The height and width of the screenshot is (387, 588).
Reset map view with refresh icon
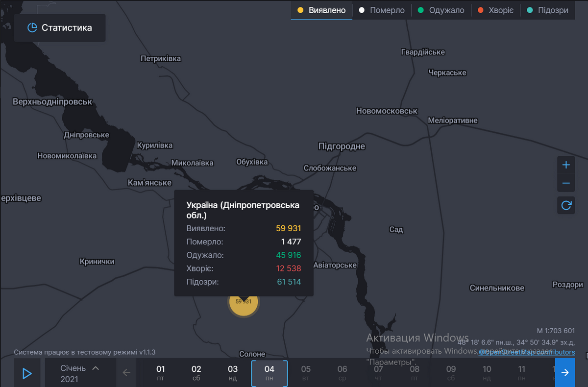(566, 205)
